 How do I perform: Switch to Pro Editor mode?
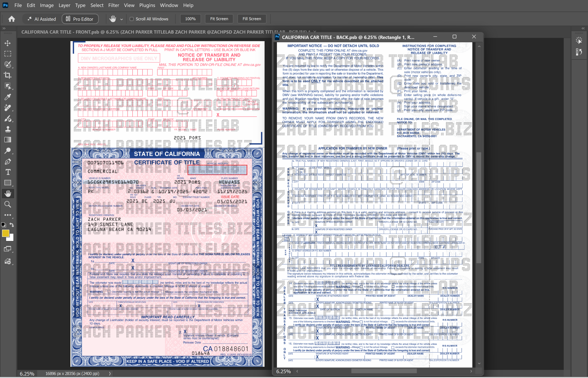[x=80, y=19]
